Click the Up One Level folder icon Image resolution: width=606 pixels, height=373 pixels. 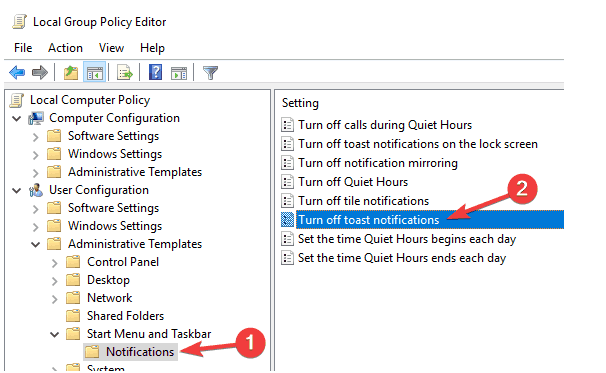(71, 72)
